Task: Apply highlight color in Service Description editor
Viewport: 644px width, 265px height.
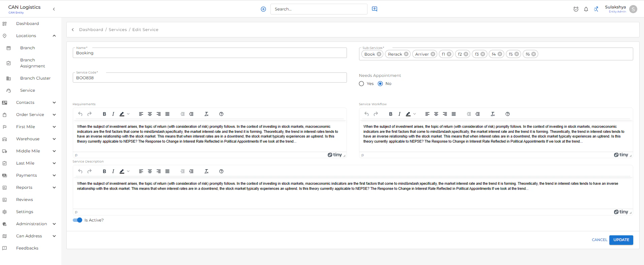Action: tap(122, 171)
